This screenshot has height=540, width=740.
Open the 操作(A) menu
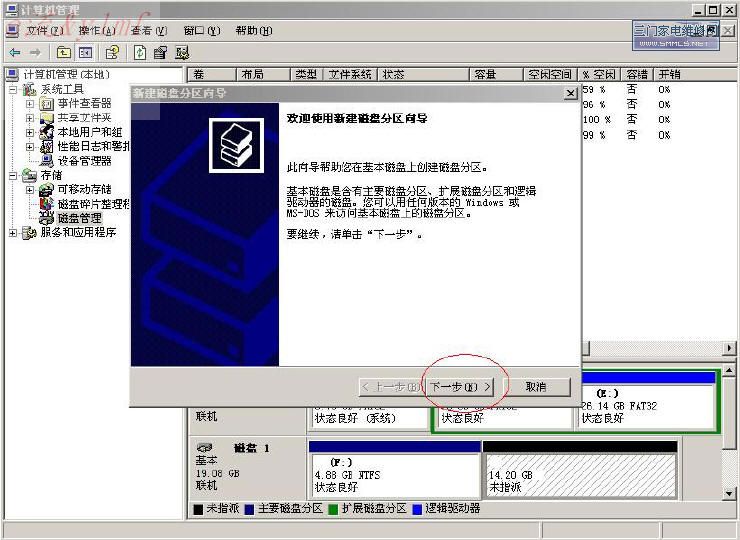click(95, 31)
